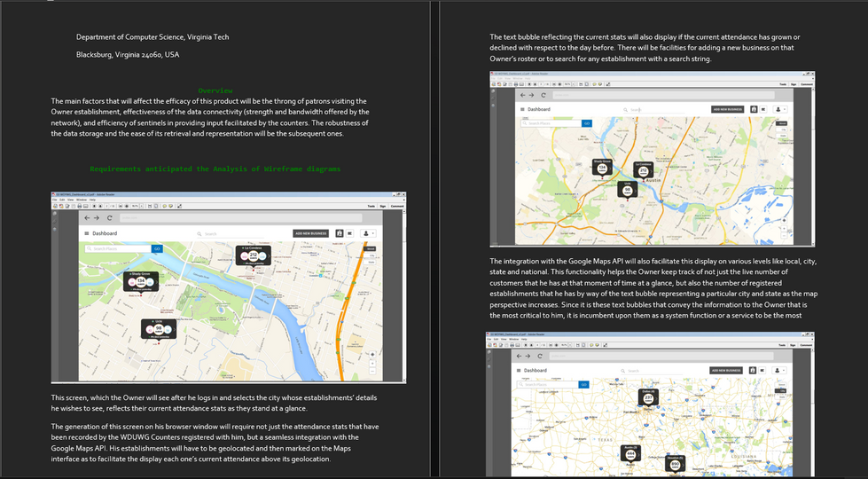Expand Shady Grove 134 bubble on Austin city map

[x=610, y=169]
